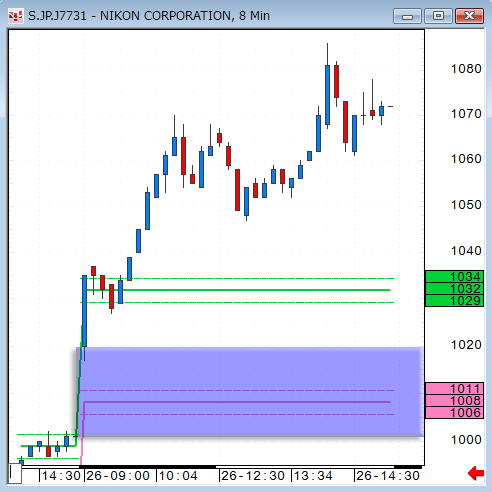
Task: Click the solid purple 1008 horizontal line
Action: pos(237,402)
